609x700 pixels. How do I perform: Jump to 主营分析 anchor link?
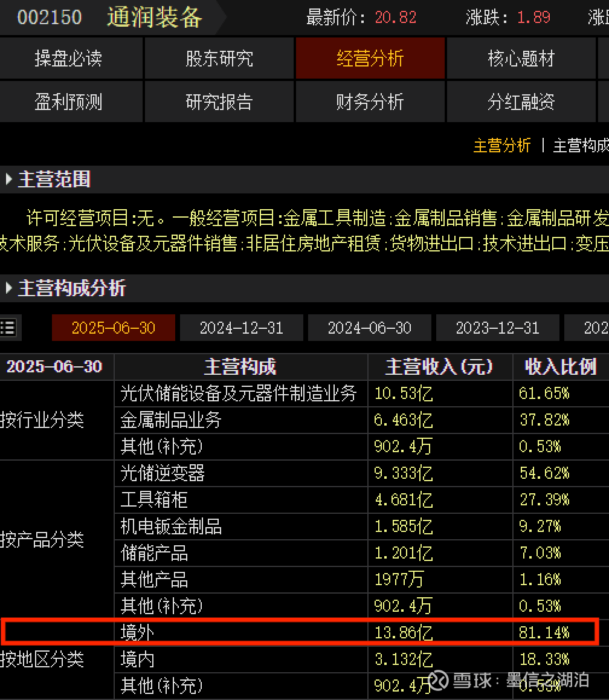click(502, 146)
